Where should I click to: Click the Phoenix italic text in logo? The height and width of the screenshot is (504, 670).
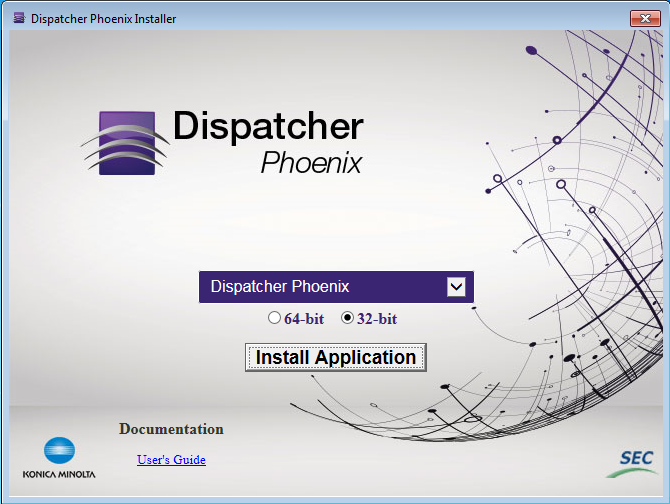pos(311,163)
